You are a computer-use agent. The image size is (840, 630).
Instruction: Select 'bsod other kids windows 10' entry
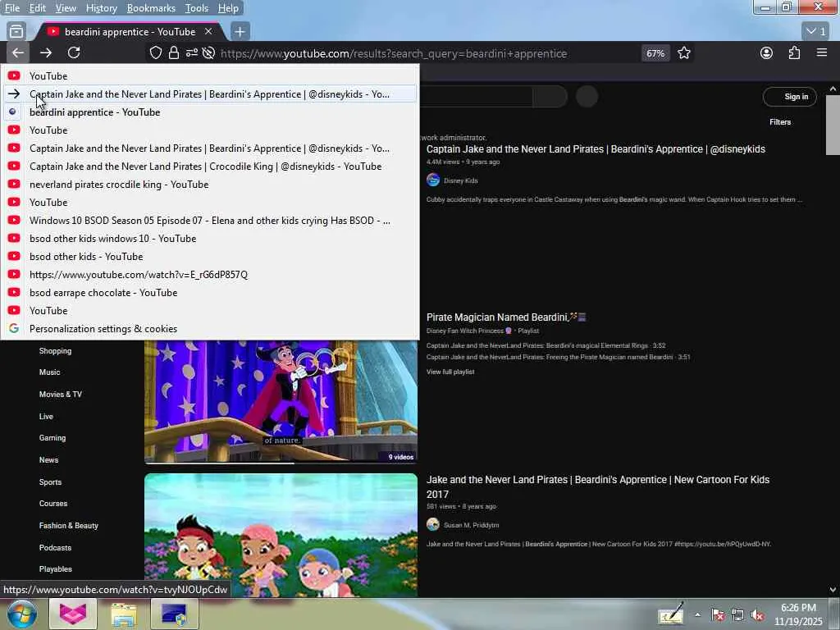pos(210,239)
